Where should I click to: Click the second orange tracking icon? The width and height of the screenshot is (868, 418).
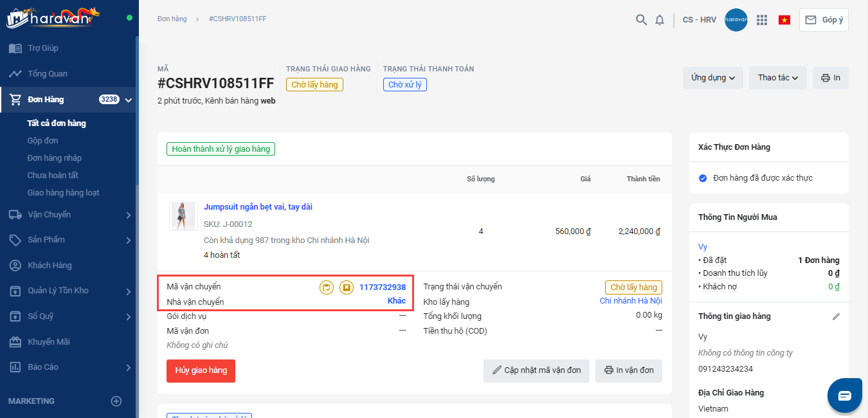(347, 287)
